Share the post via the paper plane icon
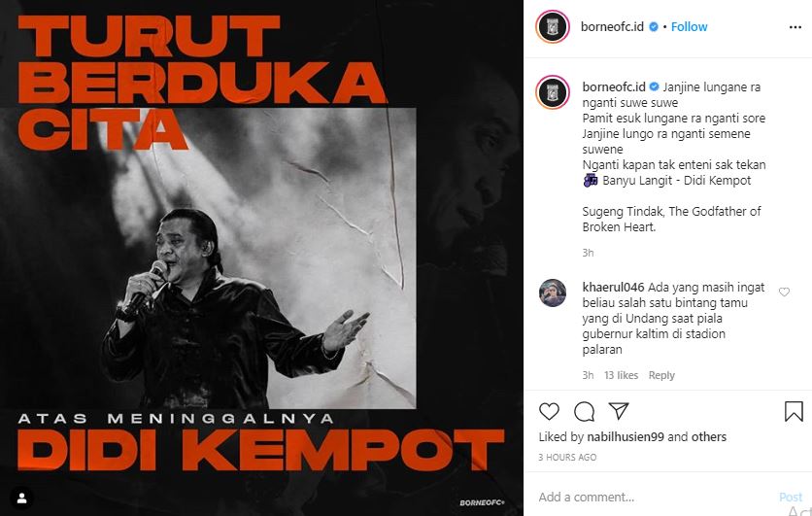The image size is (812, 516). coord(619,410)
